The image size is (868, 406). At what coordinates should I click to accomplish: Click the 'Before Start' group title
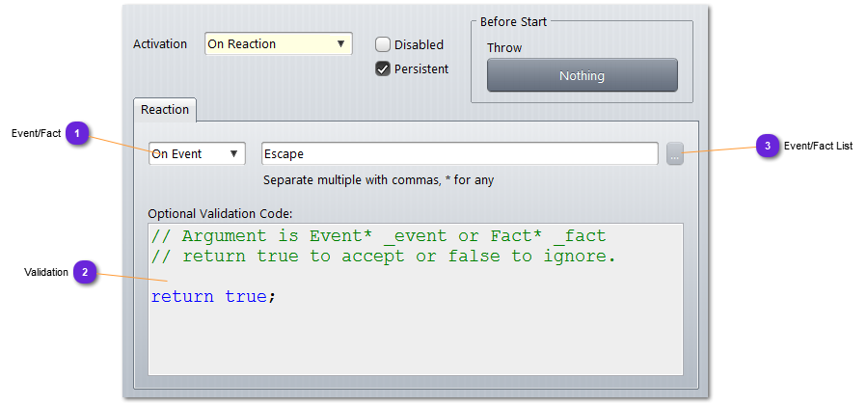click(x=513, y=22)
